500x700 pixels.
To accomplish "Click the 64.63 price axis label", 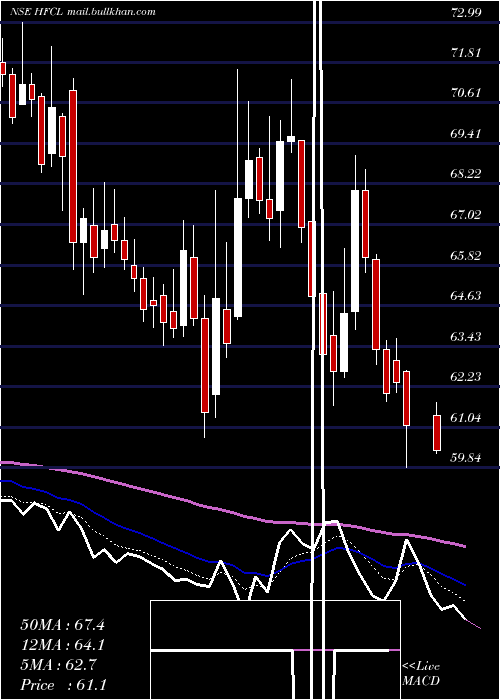I will (466, 296).
